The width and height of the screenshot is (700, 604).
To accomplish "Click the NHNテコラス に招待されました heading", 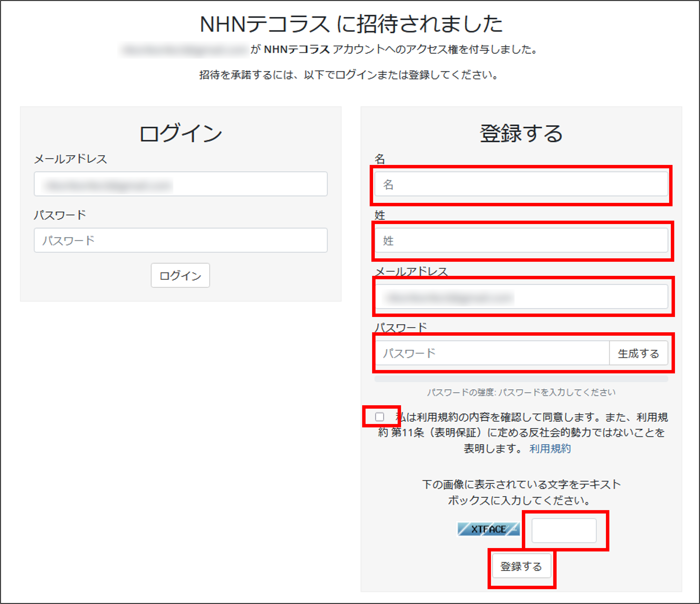I will point(351,24).
